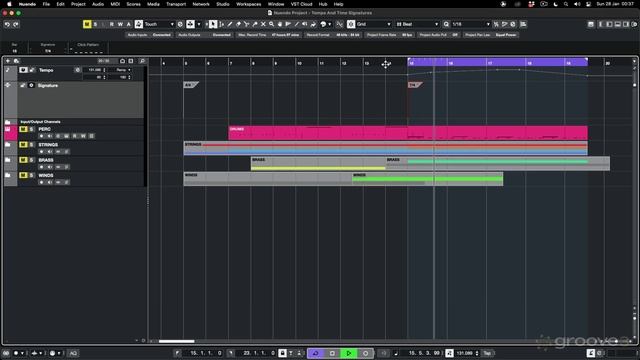Open the Project menu
640x360 pixels.
pos(78,4)
